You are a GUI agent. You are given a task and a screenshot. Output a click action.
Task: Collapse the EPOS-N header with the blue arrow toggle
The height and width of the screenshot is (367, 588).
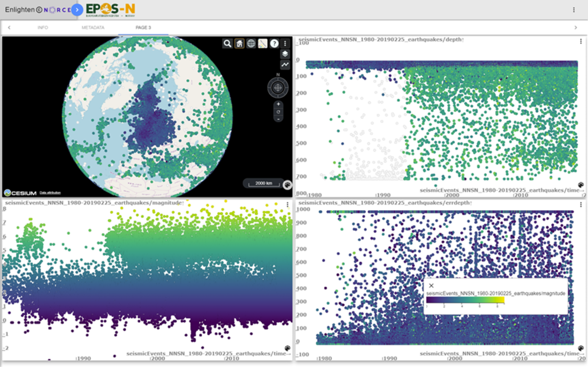coord(77,10)
